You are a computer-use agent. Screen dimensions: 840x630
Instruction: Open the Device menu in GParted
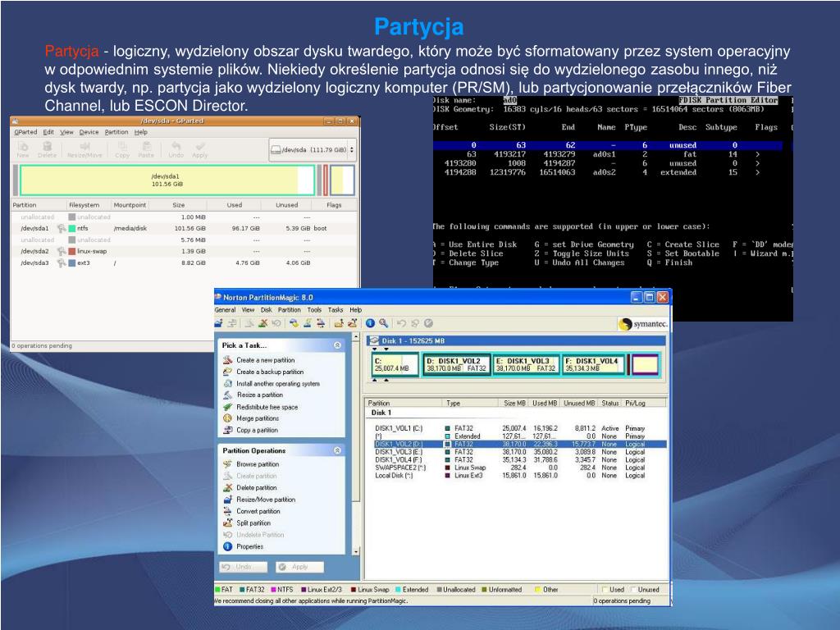(89, 132)
